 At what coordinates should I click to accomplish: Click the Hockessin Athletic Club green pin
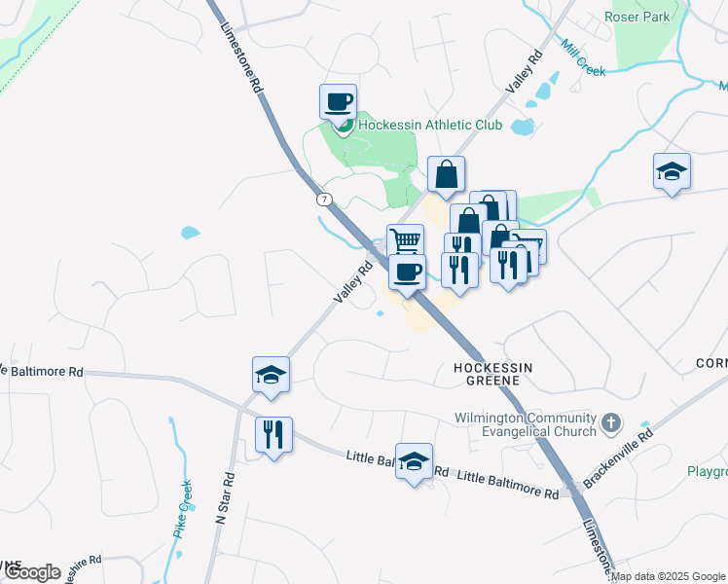[344, 128]
